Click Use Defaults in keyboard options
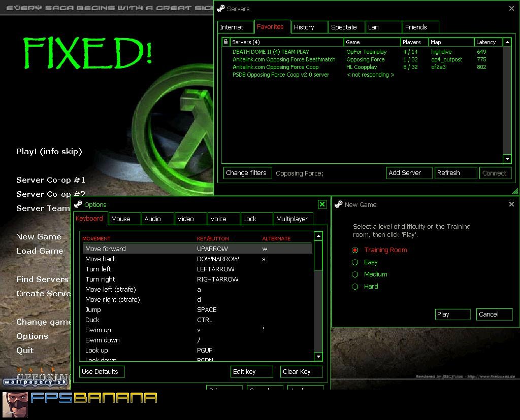Viewport: 520px width, 420px height. coord(102,371)
